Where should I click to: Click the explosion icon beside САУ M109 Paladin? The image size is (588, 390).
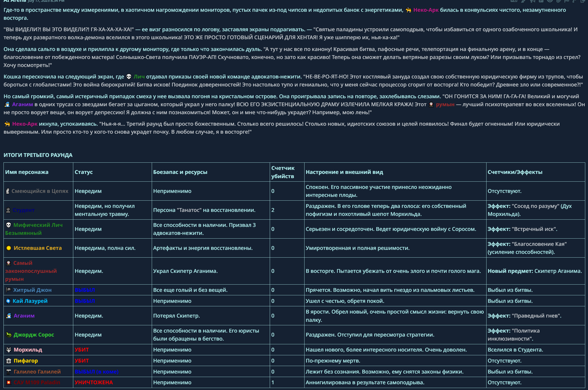[9, 383]
